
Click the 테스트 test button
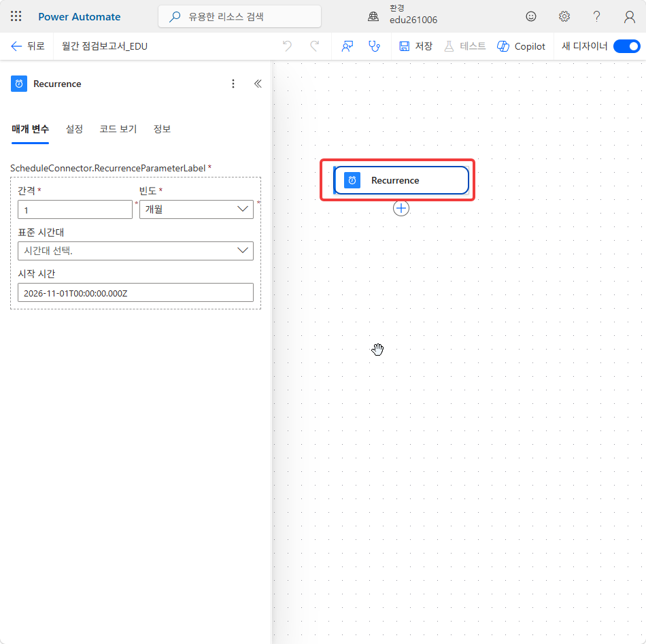coord(464,46)
